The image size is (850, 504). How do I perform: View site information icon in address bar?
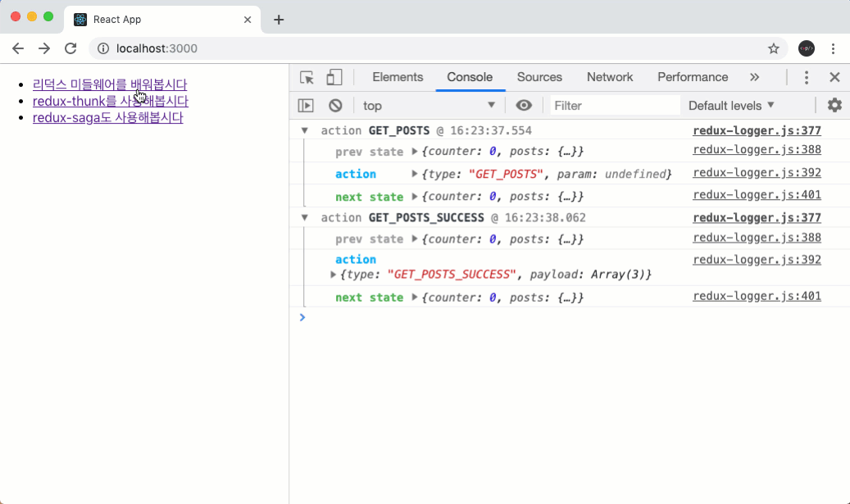coord(103,49)
